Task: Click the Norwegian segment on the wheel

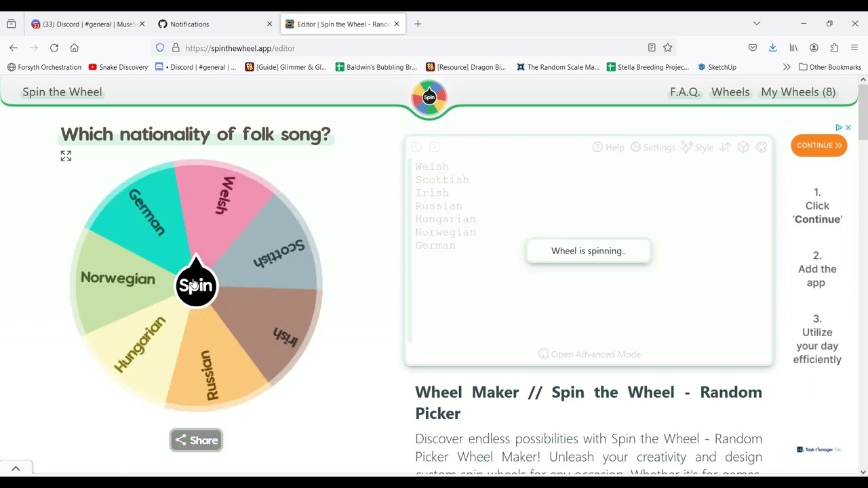Action: point(119,279)
